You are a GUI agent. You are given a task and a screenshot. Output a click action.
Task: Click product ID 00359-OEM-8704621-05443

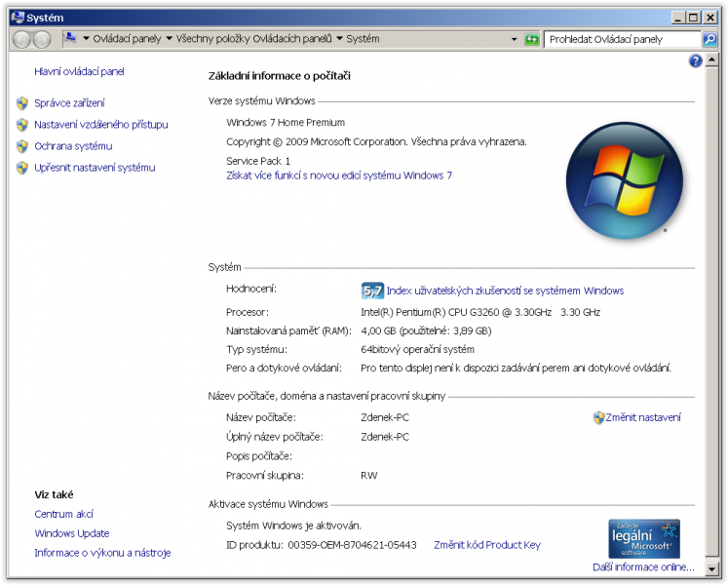[352, 545]
